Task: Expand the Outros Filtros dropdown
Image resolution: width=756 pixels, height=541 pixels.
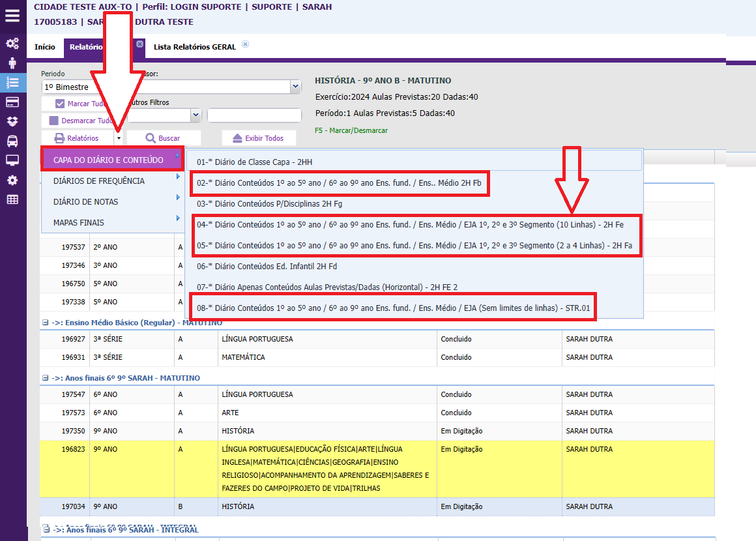Action: 196,115
